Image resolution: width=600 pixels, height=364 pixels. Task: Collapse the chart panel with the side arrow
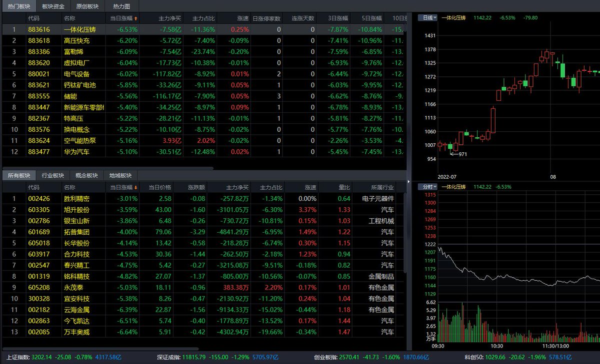pos(409,181)
